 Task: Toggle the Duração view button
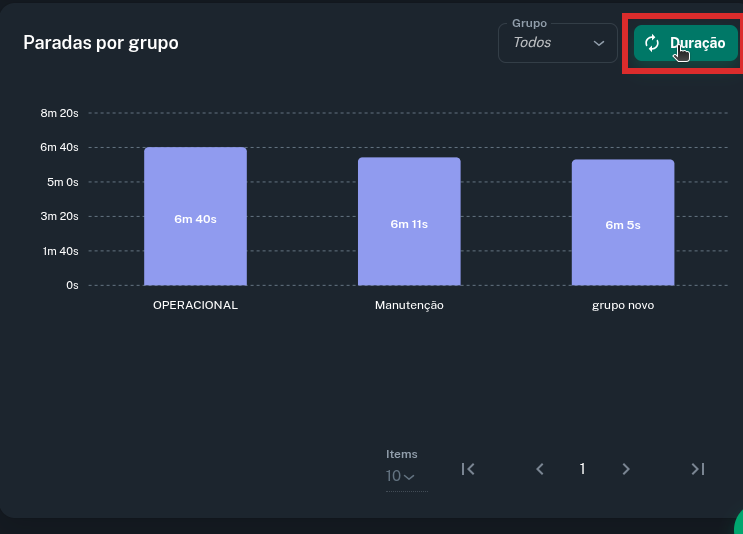(686, 43)
